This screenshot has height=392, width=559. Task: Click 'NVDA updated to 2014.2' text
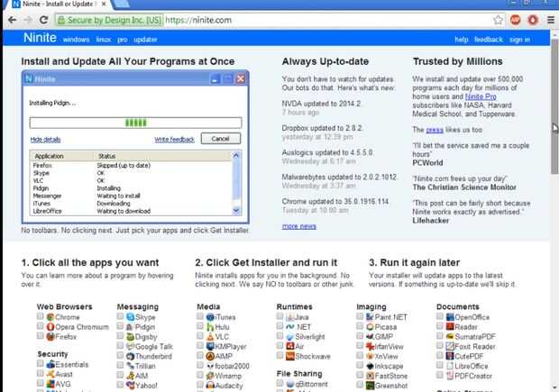[x=321, y=104]
